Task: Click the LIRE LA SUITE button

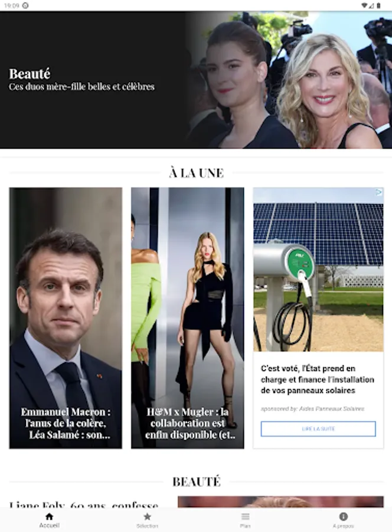Action: pos(318,429)
